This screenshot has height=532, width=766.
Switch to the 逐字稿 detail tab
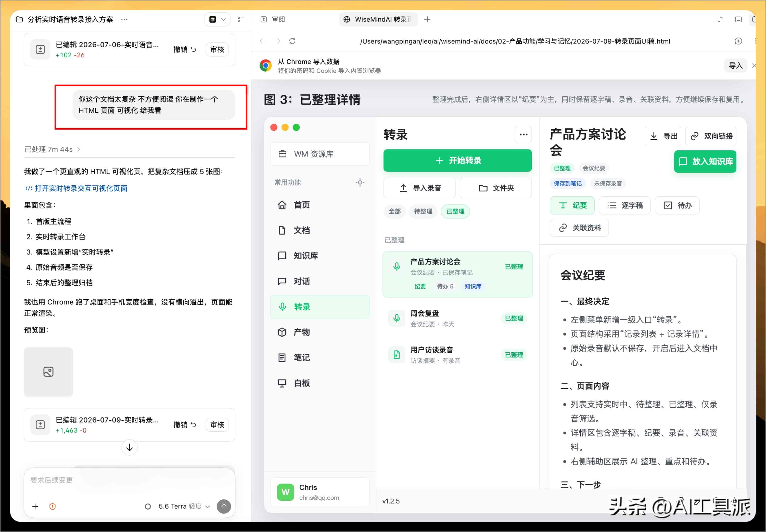pos(624,205)
